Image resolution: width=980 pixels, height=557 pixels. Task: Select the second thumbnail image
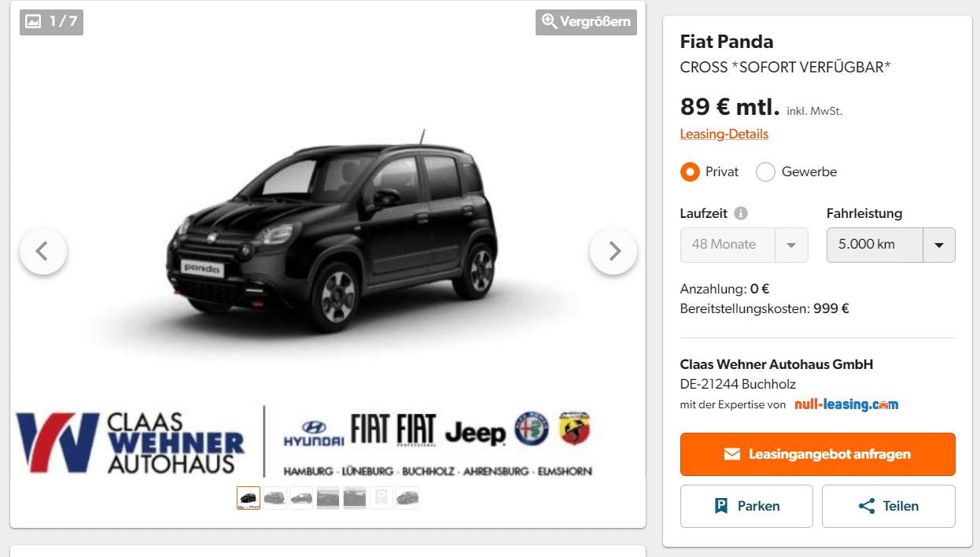274,498
